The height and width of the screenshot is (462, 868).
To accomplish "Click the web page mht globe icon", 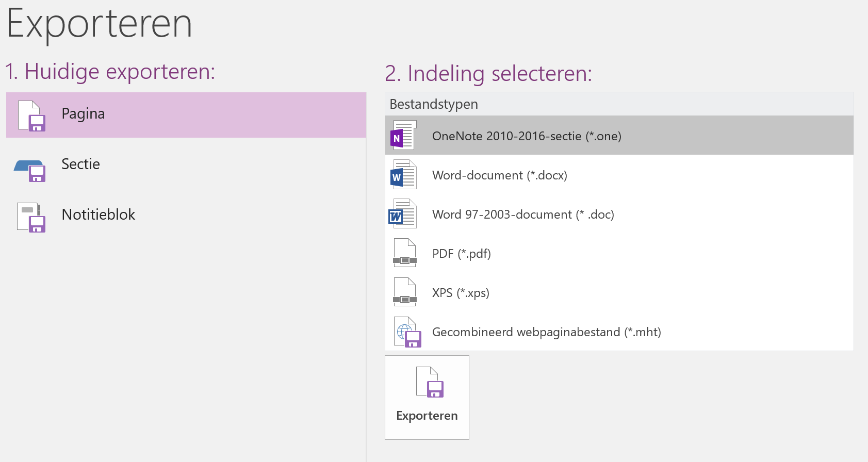I will [408, 332].
